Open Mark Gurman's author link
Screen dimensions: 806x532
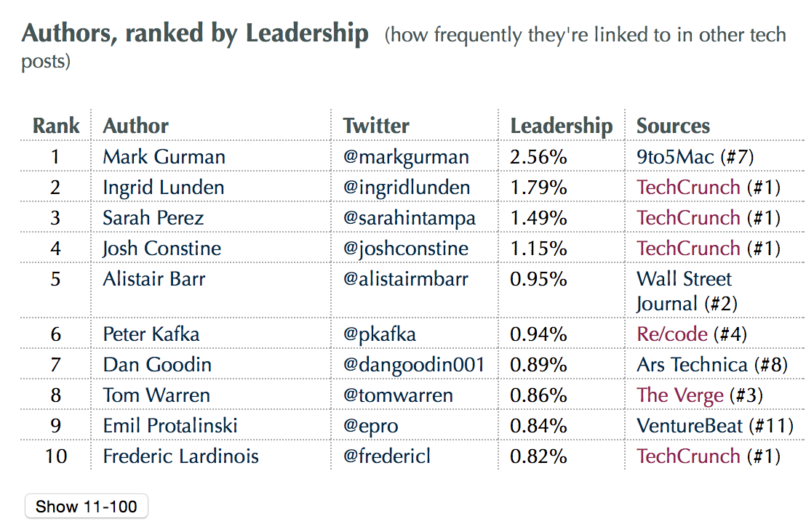[164, 157]
